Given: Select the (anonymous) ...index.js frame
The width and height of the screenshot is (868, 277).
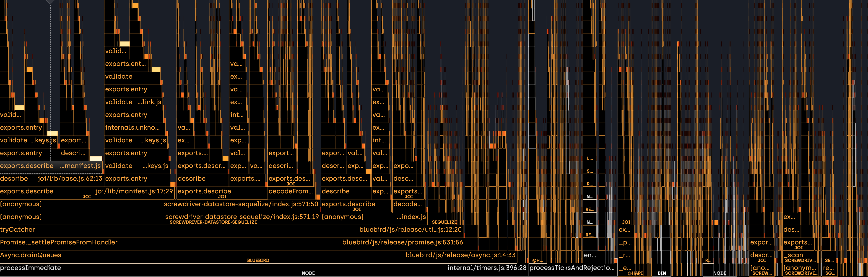Looking at the screenshot, I should tap(374, 218).
